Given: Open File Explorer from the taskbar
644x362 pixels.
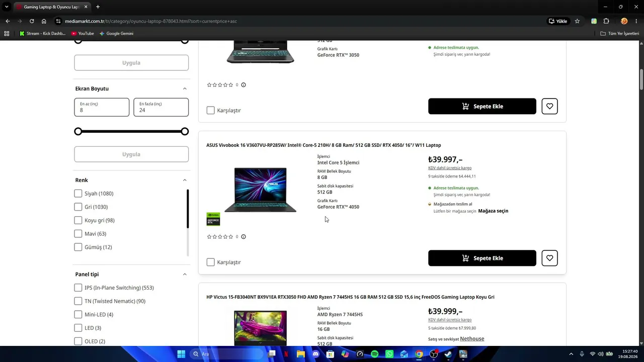Looking at the screenshot, I should (x=301, y=354).
